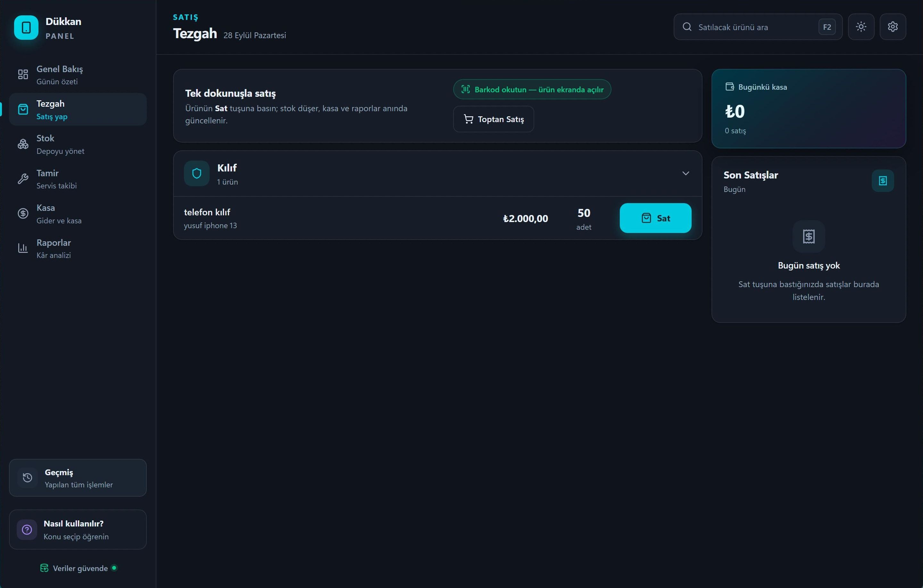Click the ₺2.000,00 price value

click(526, 219)
